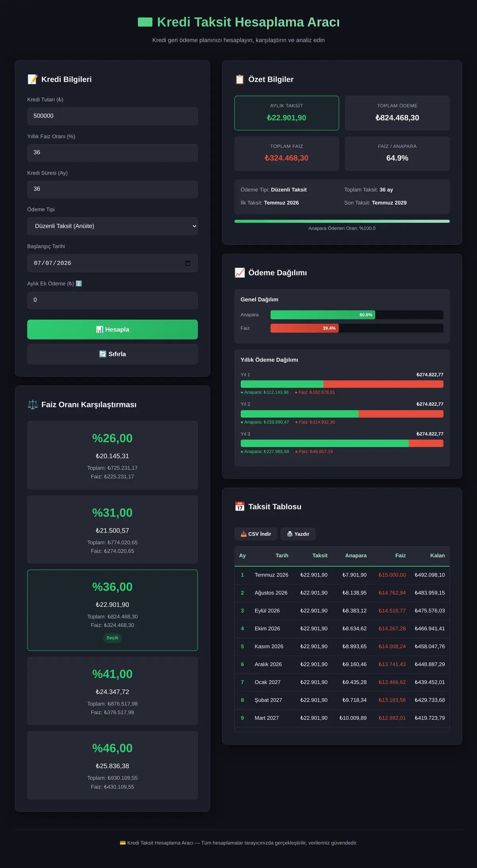Screen dimensions: 477x868
Task: Click the info icon next to Aylık Ek Ödeme
Action: click(x=79, y=283)
